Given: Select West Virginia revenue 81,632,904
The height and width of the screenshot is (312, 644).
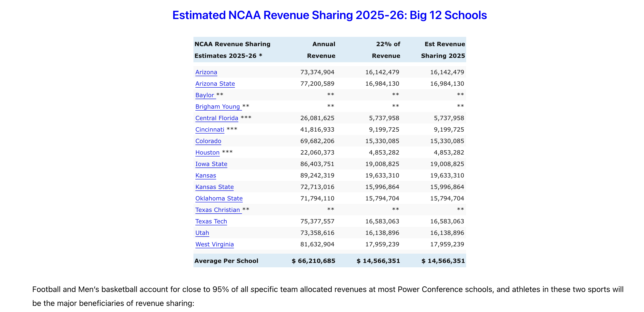Looking at the screenshot, I should [317, 244].
